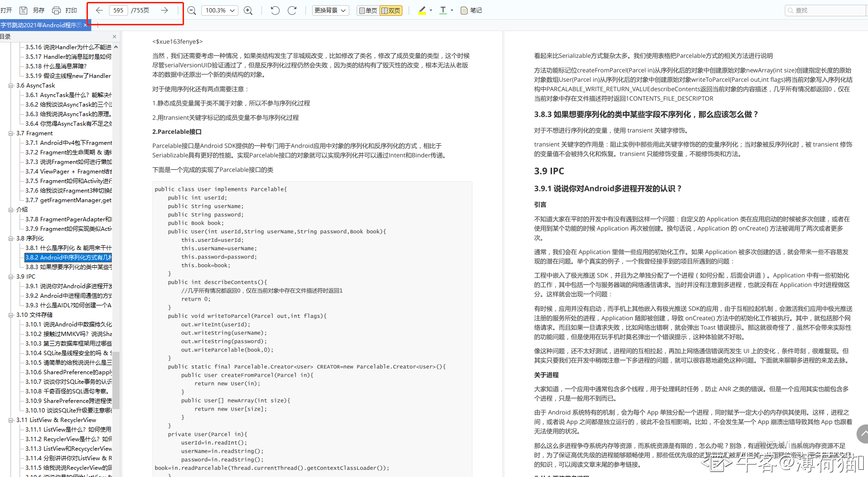
Task: Open 3.7.4 ViewPager + Fragment entry
Action: coord(68,172)
